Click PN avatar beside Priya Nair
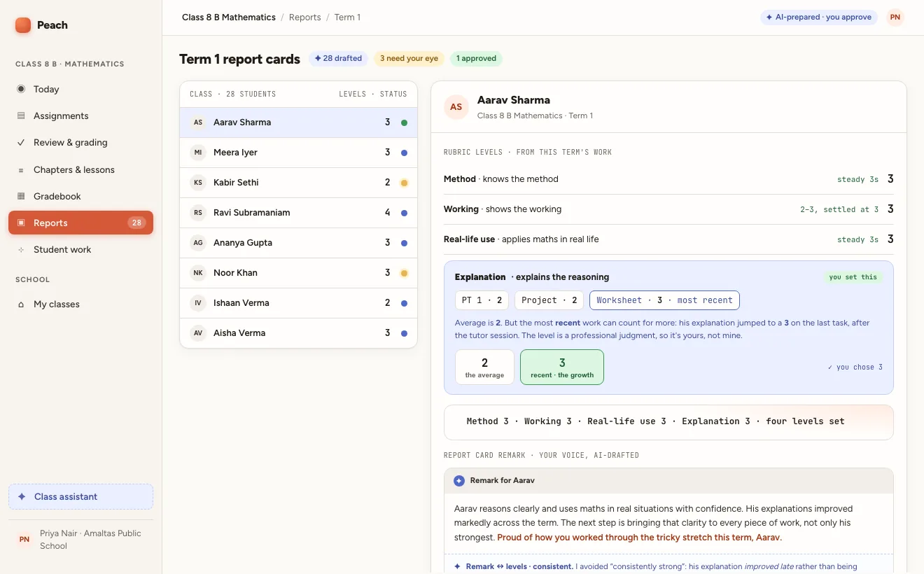924x574 pixels. [24, 539]
